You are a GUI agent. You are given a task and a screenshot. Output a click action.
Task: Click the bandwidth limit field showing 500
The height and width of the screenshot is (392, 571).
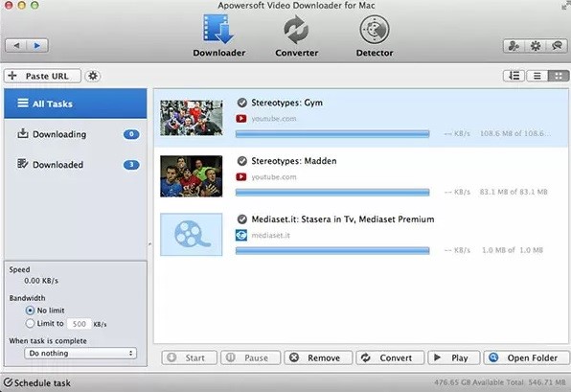79,324
